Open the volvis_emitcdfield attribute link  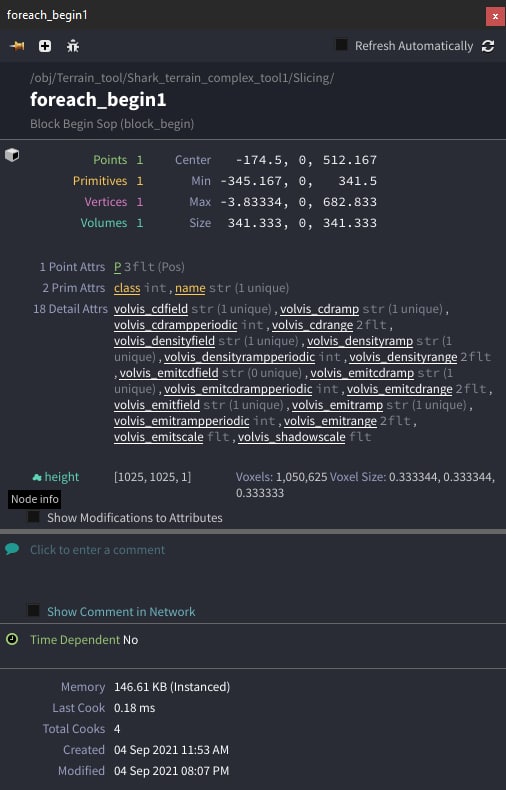[x=169, y=373]
